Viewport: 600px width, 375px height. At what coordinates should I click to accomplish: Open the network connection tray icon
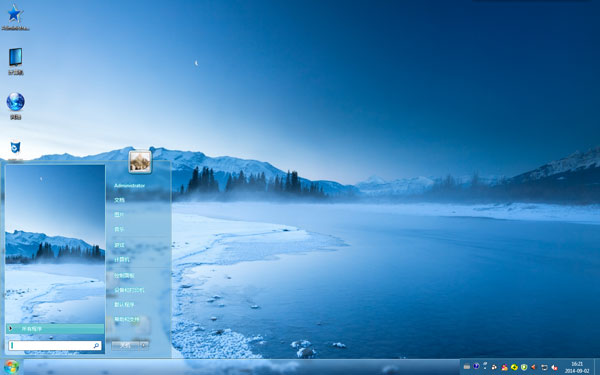click(544, 367)
